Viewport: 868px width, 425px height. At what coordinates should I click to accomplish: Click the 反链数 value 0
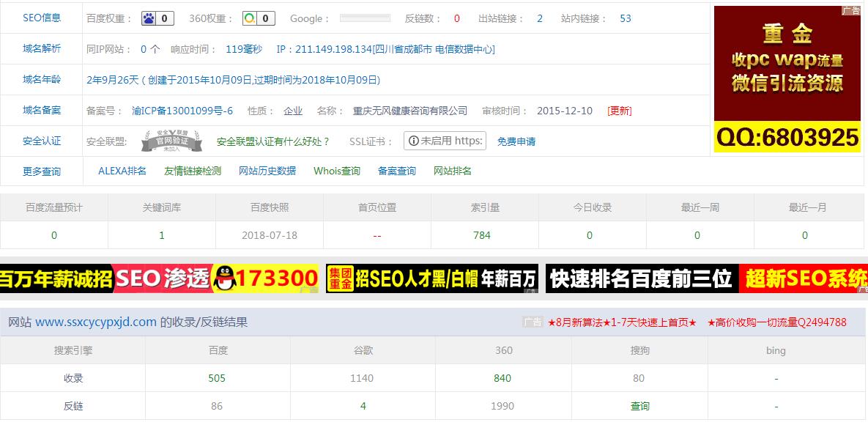pyautogui.click(x=456, y=18)
